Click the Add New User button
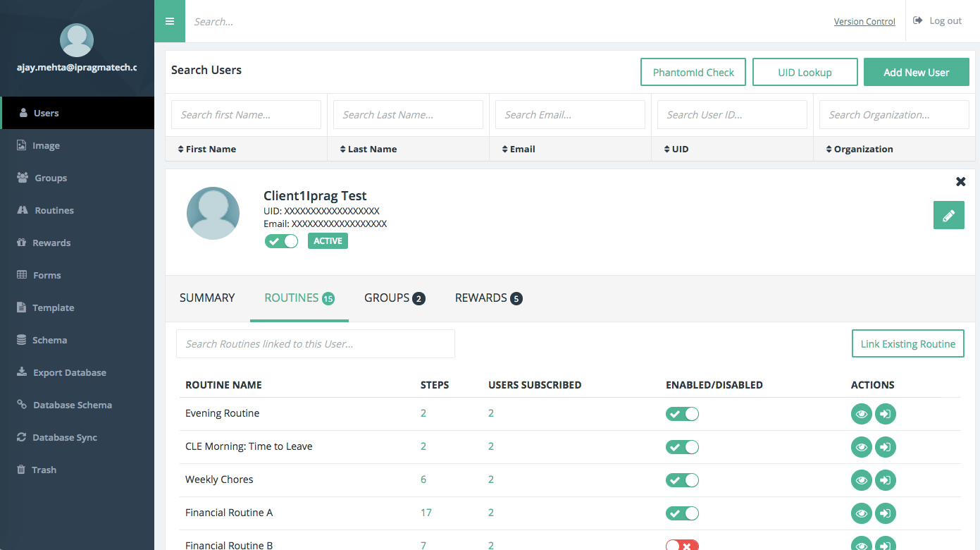 click(x=917, y=72)
